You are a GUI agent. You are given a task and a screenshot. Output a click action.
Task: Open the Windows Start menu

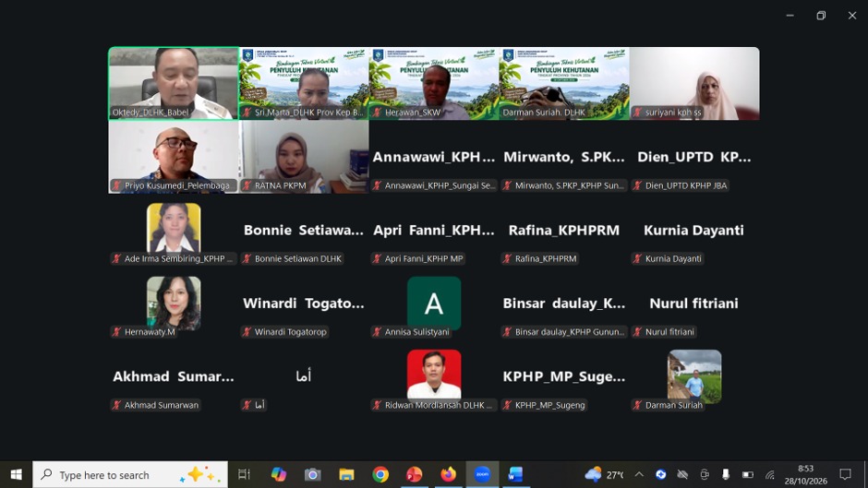tap(16, 474)
